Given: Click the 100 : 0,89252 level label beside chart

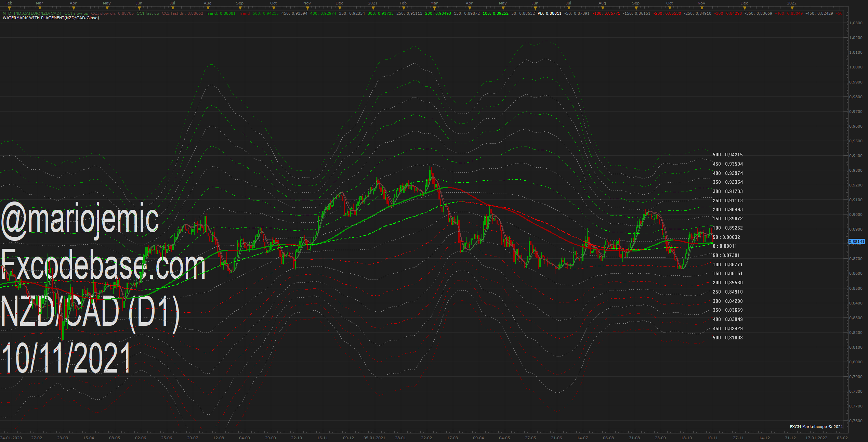Looking at the screenshot, I should tap(728, 228).
